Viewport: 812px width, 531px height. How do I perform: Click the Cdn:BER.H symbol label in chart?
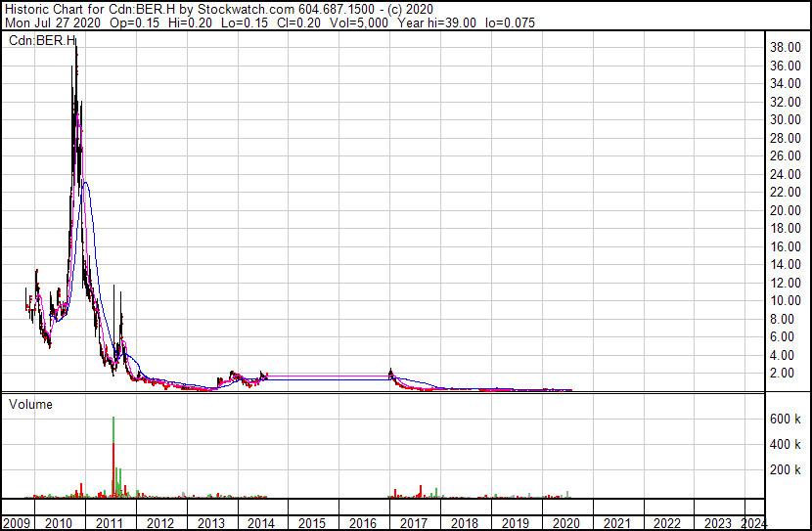[42, 41]
